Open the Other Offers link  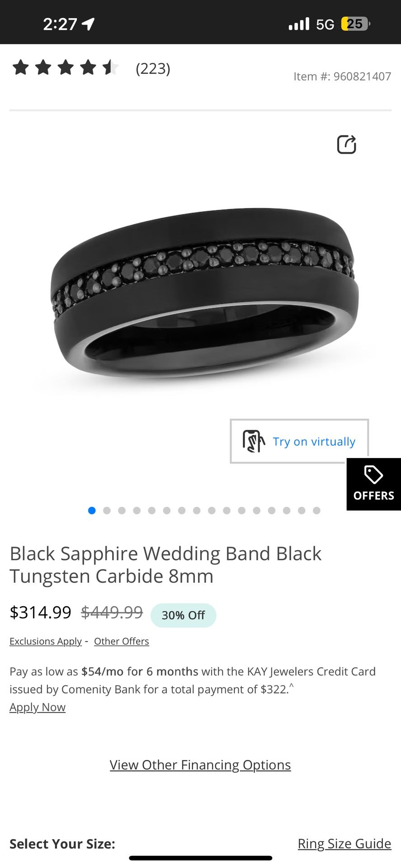click(122, 641)
